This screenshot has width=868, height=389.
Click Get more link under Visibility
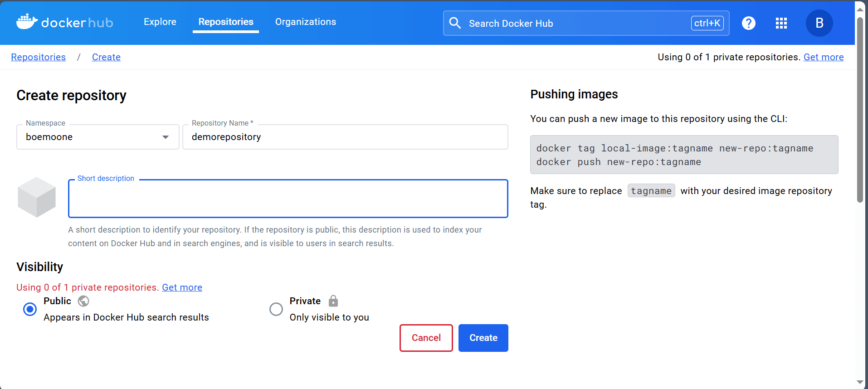click(182, 287)
